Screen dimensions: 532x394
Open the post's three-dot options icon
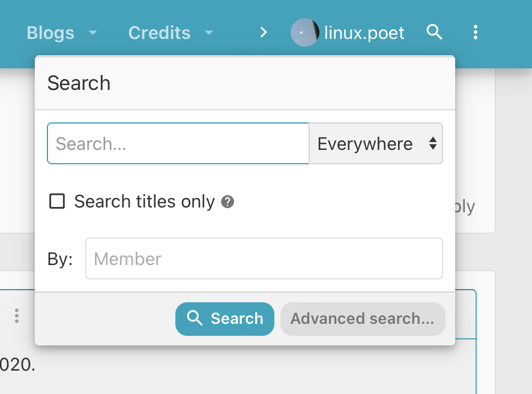click(x=17, y=316)
